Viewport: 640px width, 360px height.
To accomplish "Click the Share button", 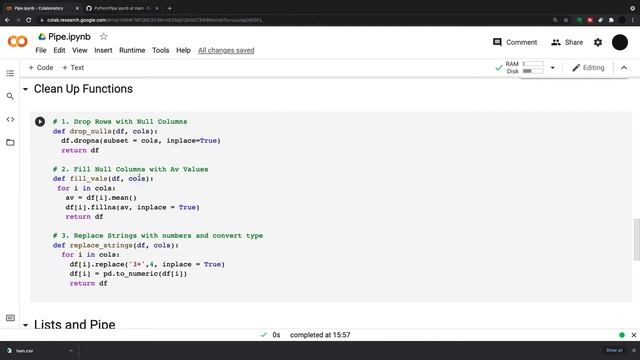I will click(x=567, y=42).
